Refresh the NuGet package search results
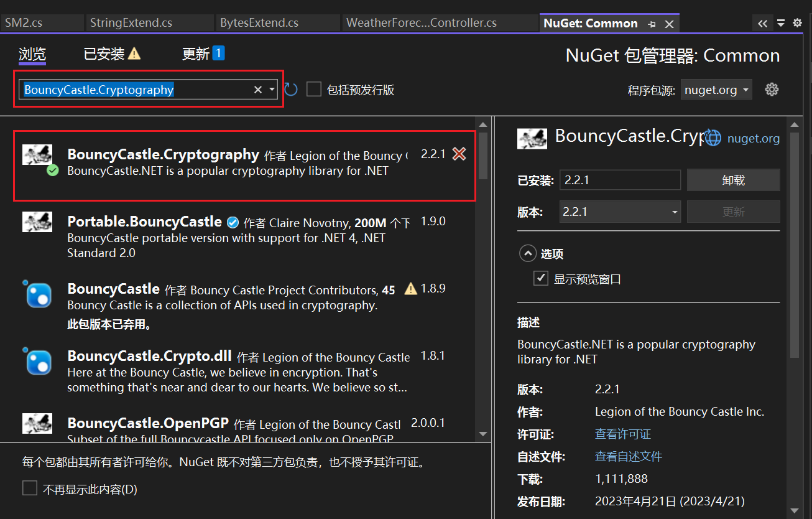 point(291,90)
